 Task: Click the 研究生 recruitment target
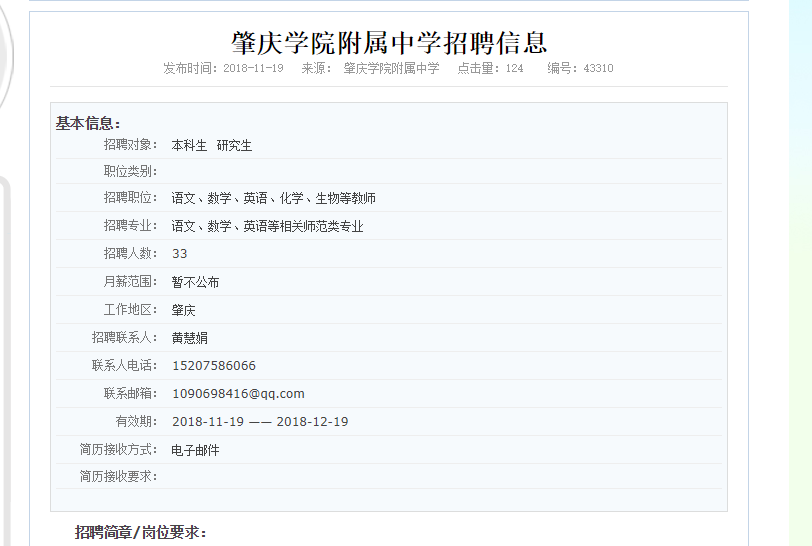[235, 146]
